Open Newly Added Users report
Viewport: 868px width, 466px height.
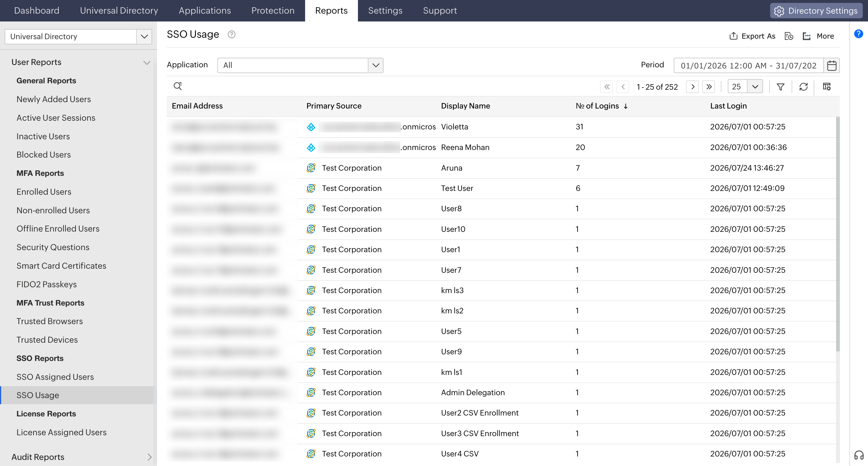coord(54,99)
